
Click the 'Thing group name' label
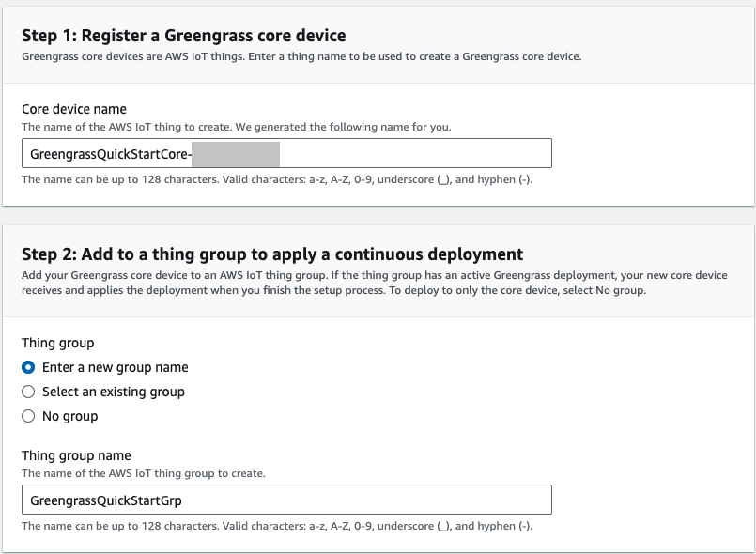(x=76, y=455)
